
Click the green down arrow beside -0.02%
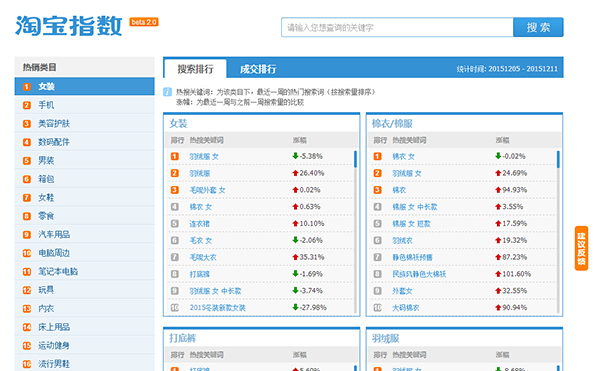pos(498,156)
